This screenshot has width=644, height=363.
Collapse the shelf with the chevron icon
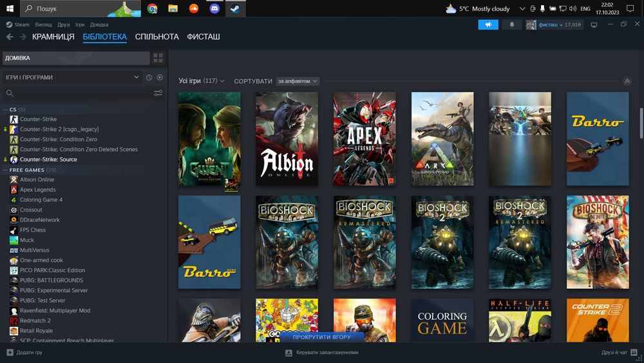[x=627, y=81]
